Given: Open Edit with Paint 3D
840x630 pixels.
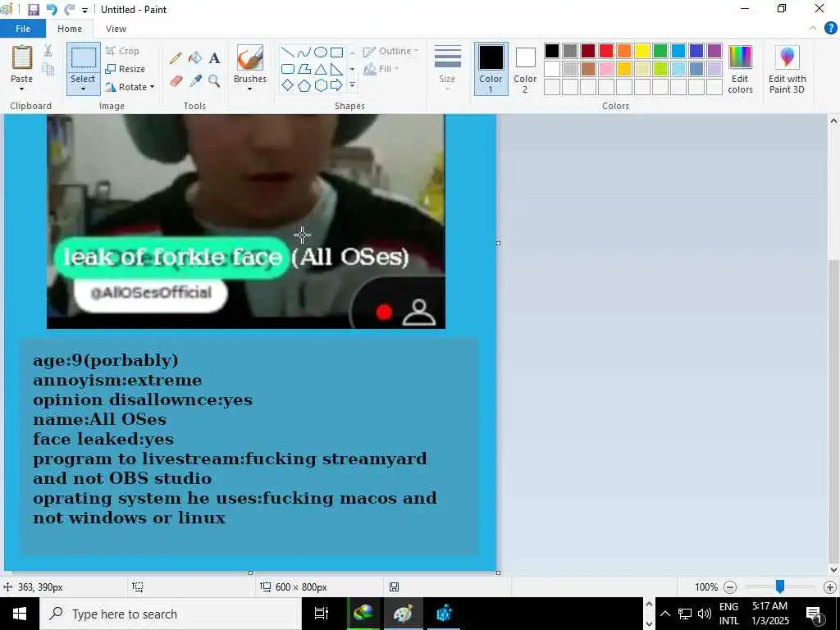Looking at the screenshot, I should point(787,70).
